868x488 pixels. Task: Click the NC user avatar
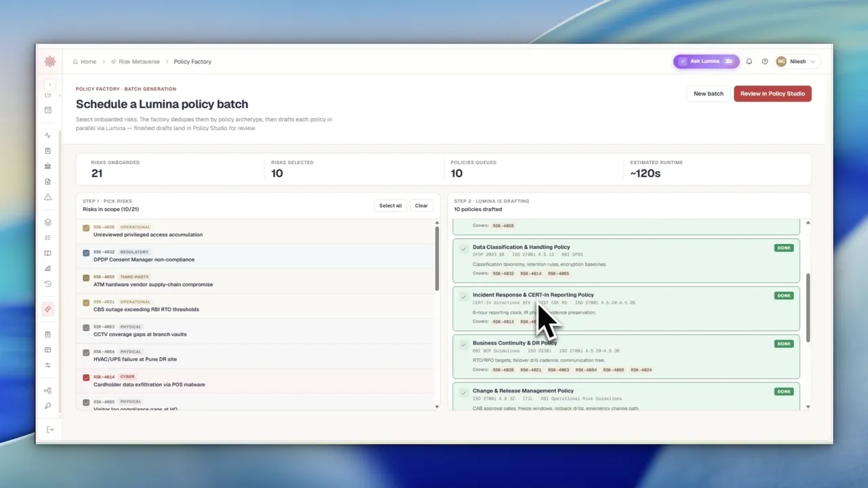pyautogui.click(x=781, y=62)
